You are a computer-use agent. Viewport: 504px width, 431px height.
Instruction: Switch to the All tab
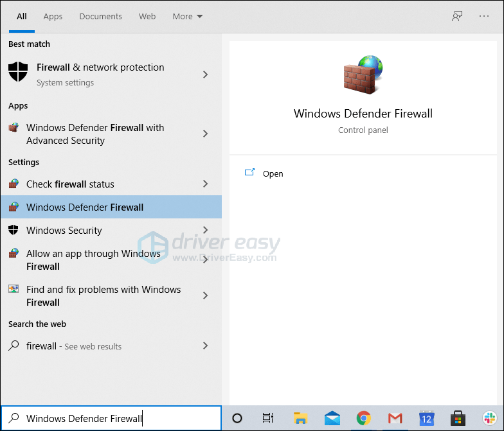[22, 17]
